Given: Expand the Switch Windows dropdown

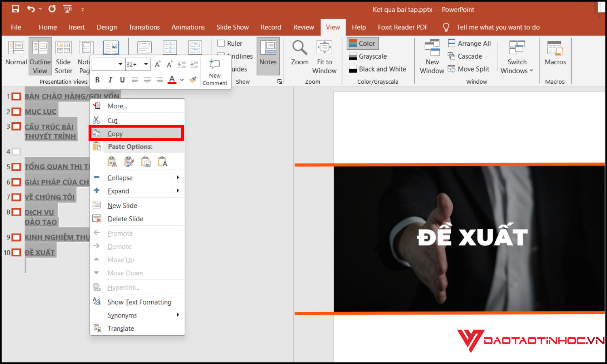Looking at the screenshot, I should (517, 57).
